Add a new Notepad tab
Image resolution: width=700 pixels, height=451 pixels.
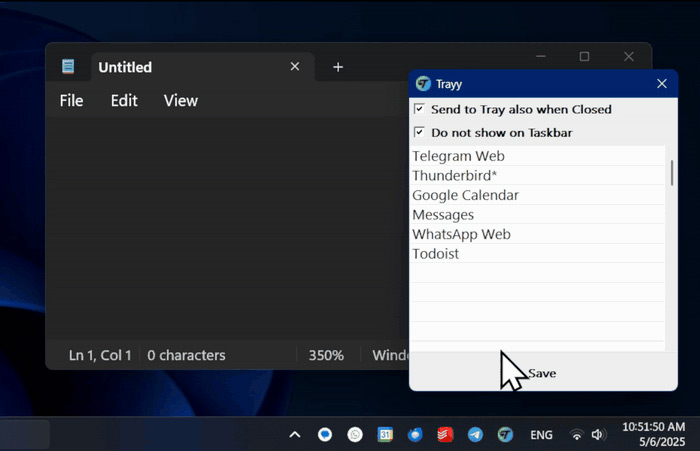(x=338, y=67)
